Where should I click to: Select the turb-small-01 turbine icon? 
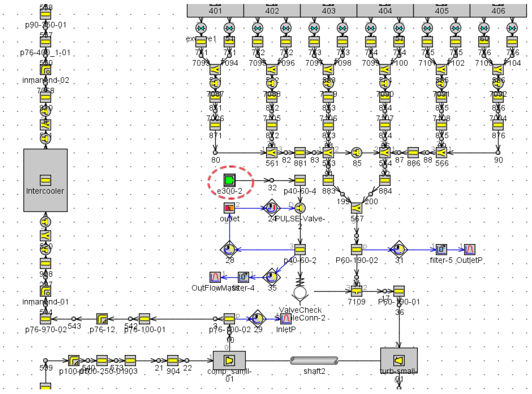click(x=399, y=361)
